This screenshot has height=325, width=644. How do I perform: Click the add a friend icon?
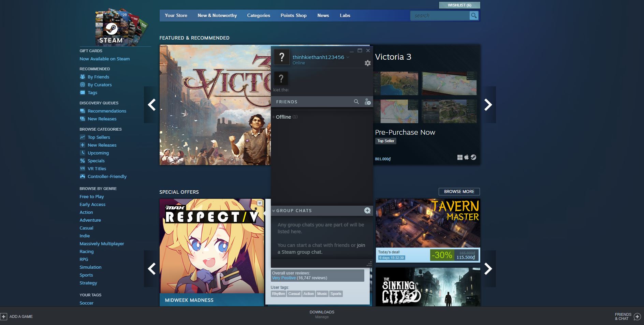click(367, 102)
